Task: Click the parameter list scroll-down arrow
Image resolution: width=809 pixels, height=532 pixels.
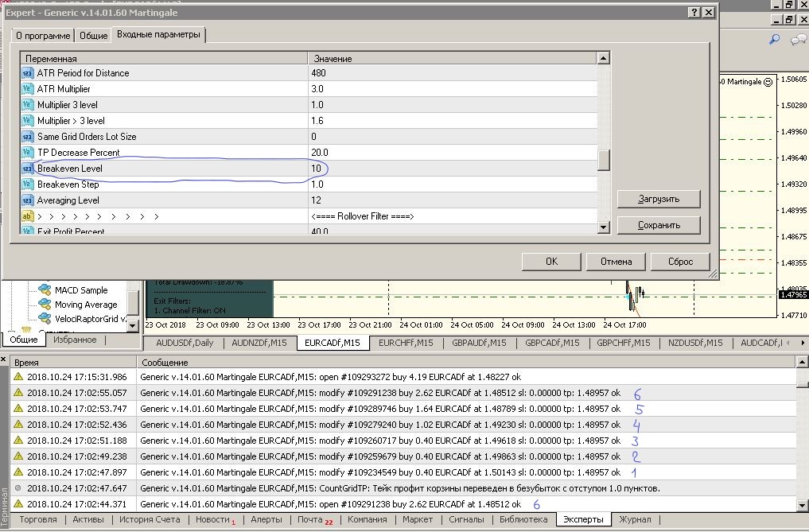Action: [603, 227]
